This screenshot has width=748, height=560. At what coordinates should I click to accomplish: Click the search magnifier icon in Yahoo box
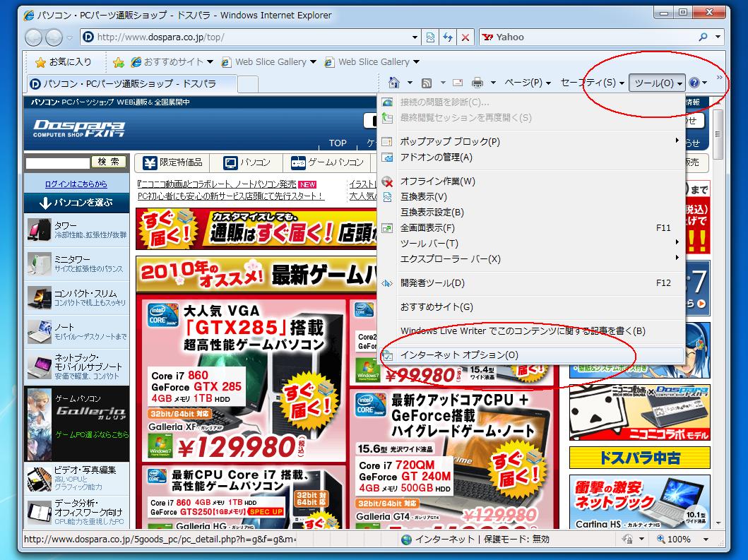(703, 37)
